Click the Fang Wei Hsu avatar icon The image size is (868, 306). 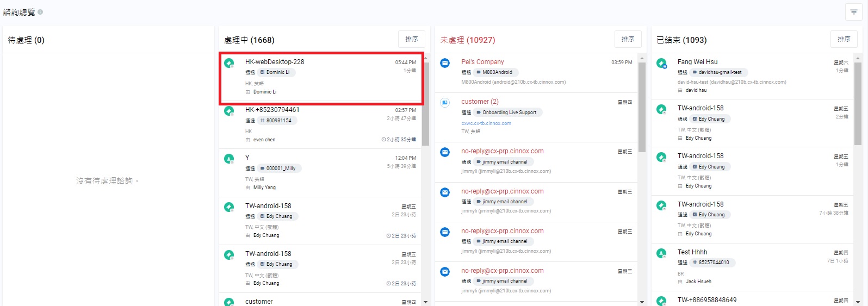pyautogui.click(x=661, y=63)
